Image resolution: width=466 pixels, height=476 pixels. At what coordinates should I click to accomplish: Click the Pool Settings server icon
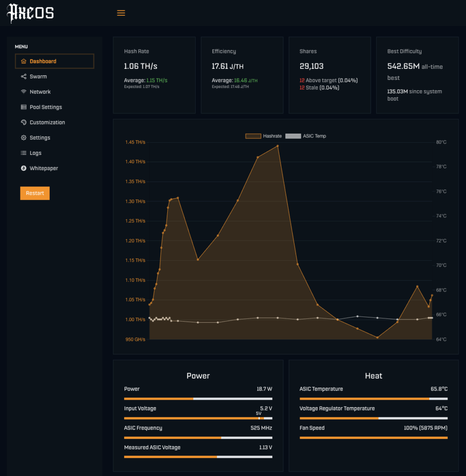coord(24,107)
